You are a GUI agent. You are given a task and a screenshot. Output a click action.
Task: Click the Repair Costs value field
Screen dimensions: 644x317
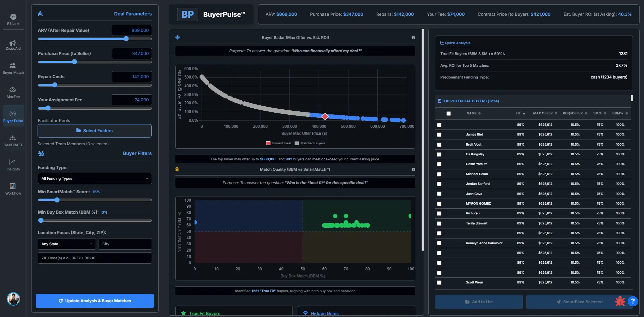pyautogui.click(x=132, y=77)
